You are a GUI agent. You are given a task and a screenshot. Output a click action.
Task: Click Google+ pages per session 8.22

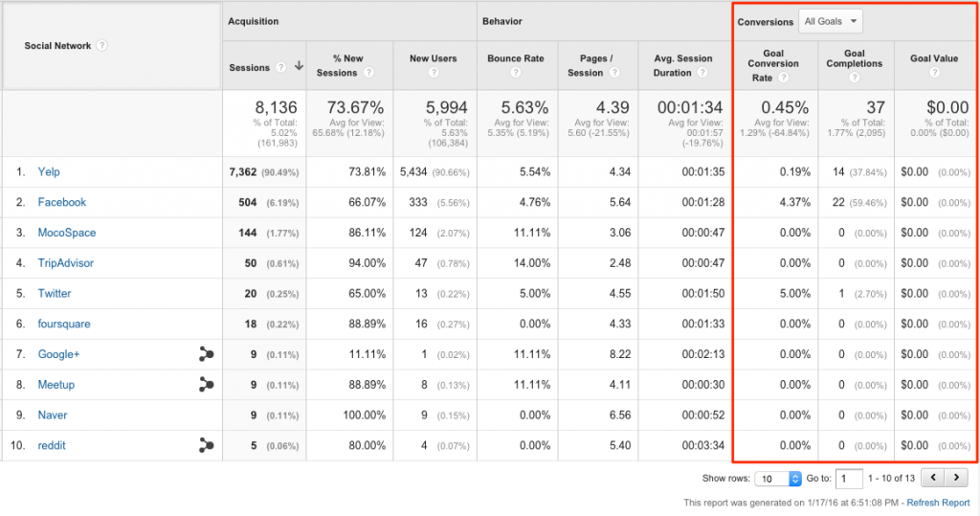coord(620,354)
